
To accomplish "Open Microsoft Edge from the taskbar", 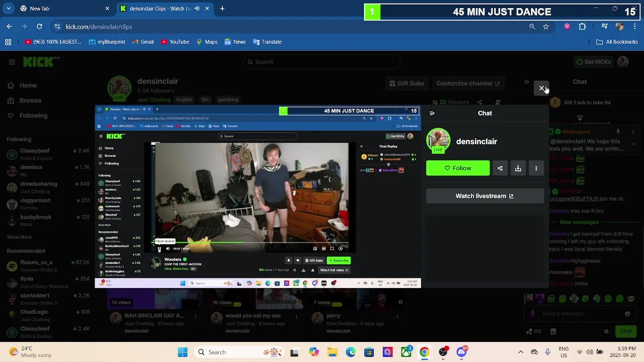I will (x=351, y=352).
